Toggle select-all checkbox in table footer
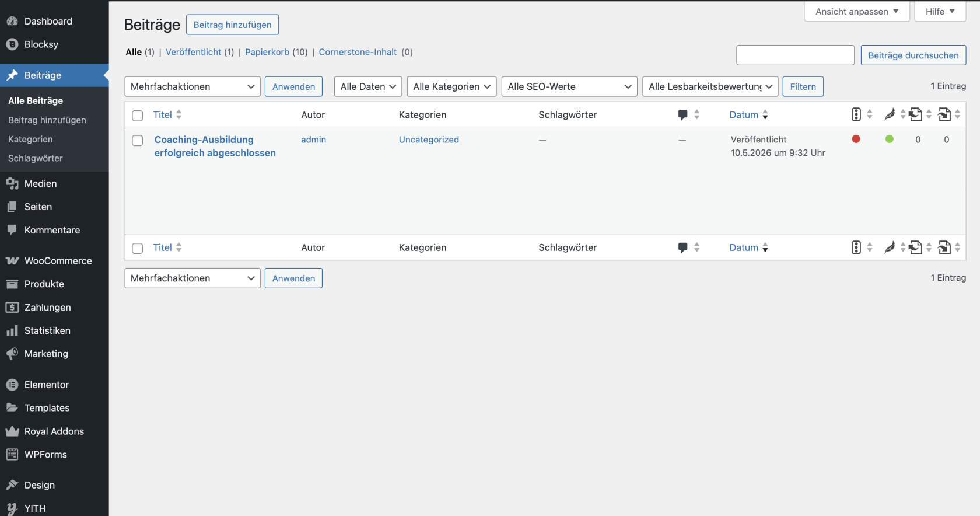 pos(138,248)
